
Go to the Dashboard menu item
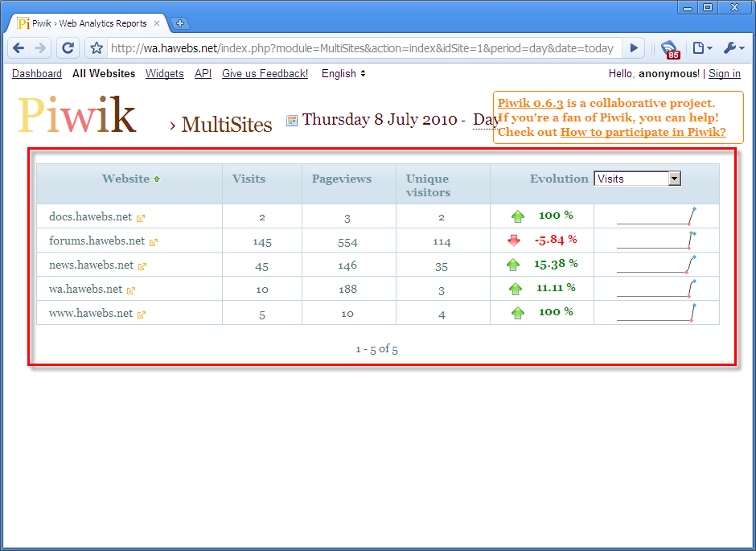(x=37, y=74)
